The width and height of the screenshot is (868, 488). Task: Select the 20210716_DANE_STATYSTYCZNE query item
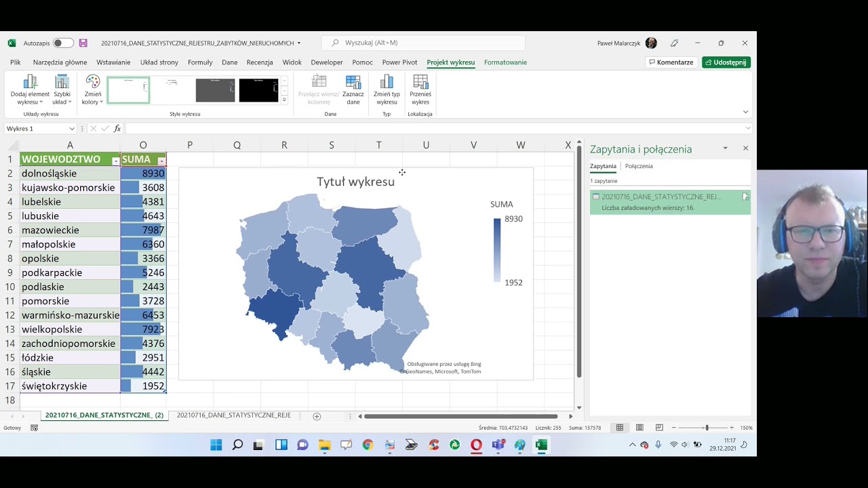point(670,202)
